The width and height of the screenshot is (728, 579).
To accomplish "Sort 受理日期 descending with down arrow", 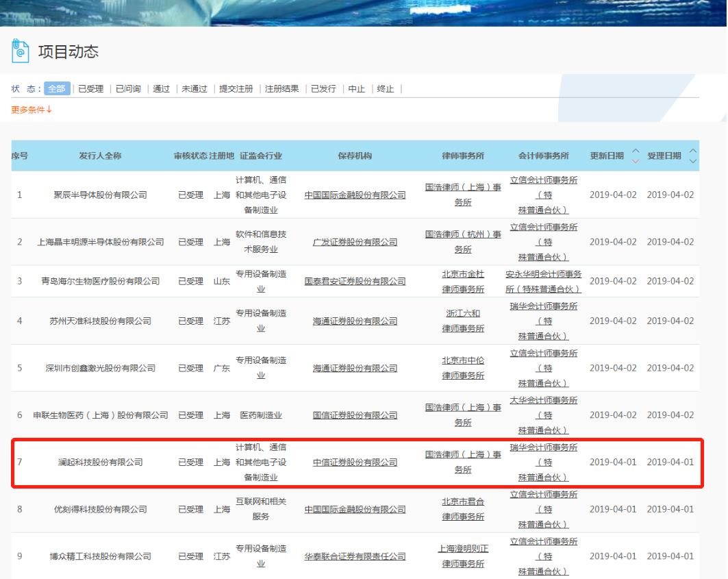I will coord(692,161).
